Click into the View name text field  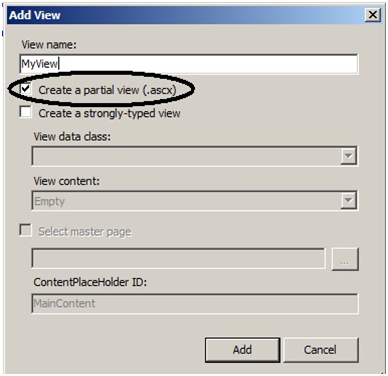point(189,64)
